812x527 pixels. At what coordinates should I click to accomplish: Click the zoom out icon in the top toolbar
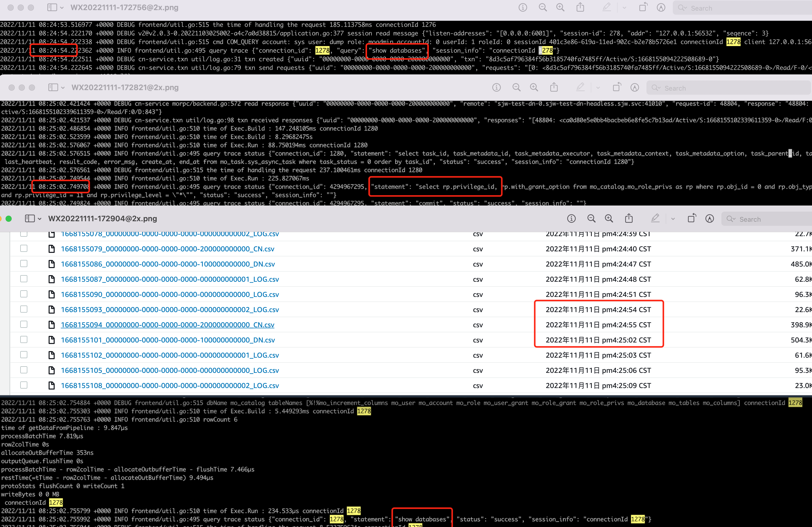tap(543, 8)
